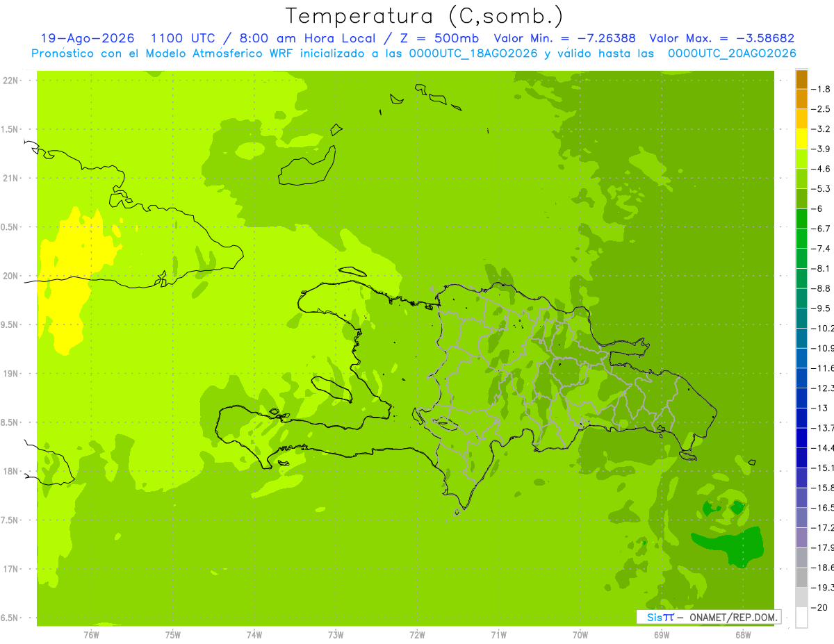Viewport: 834px width, 644px height.
Task: Click the 74W longitude label
Action: point(254,634)
